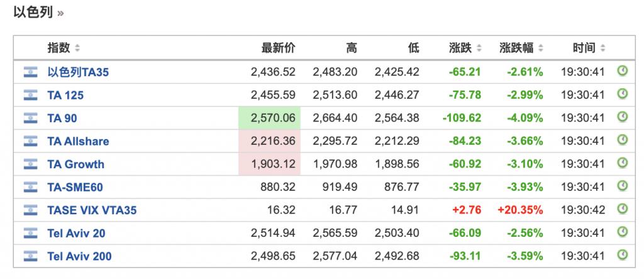Click the 最新价 column header

point(279,48)
